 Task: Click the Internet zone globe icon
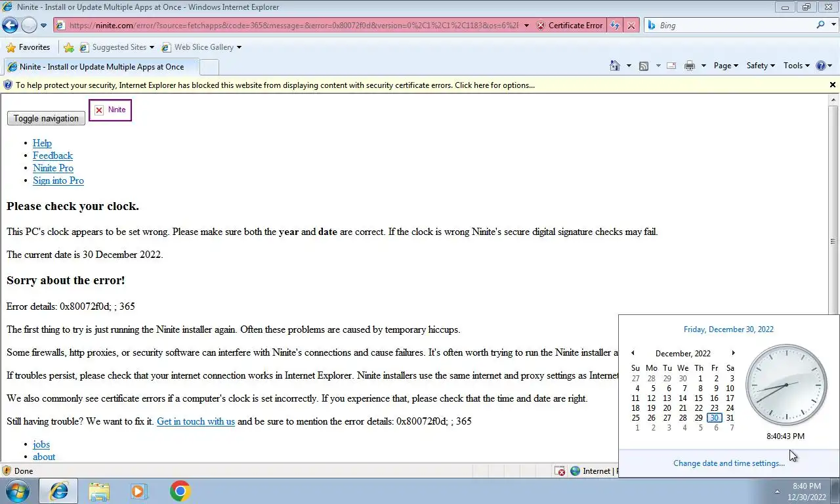576,471
